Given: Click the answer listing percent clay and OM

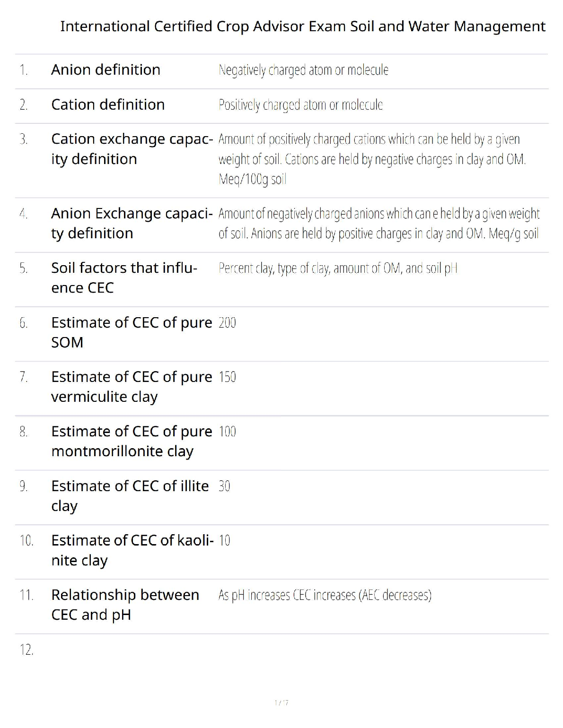Looking at the screenshot, I should pos(338,269).
